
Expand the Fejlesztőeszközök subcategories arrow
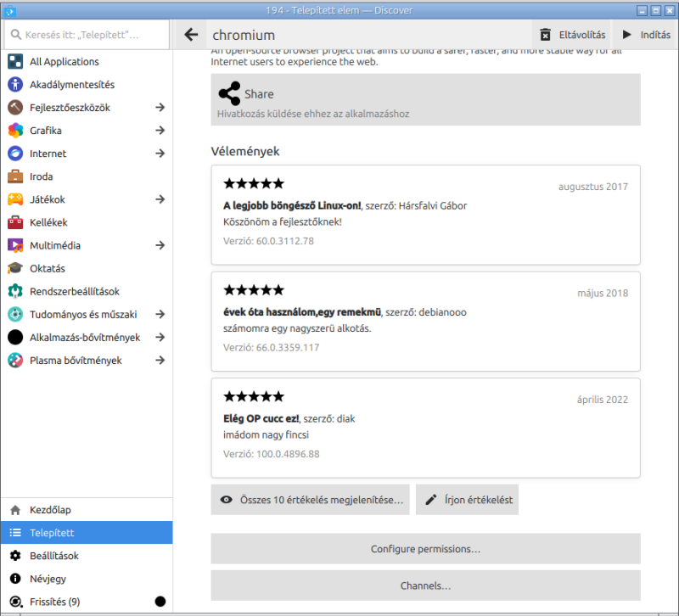tap(160, 108)
